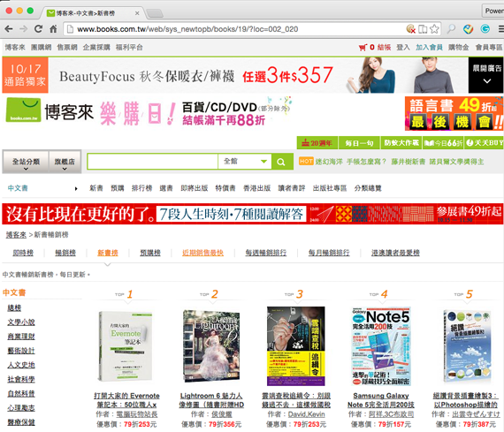
Task: Select 商業理財 in the sidebar
Action: point(21,337)
